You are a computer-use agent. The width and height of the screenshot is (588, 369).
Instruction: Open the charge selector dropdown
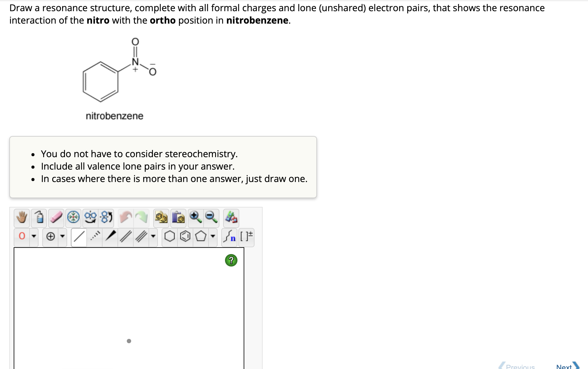click(x=62, y=236)
